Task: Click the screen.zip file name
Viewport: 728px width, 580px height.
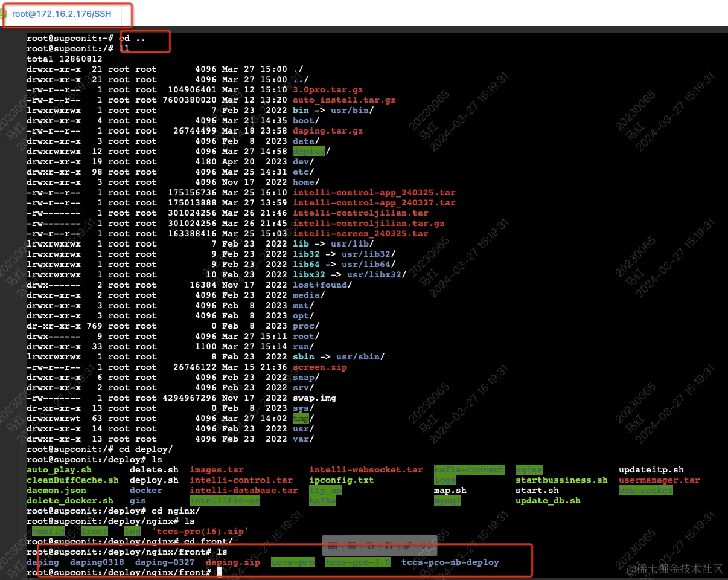Action: pos(320,367)
